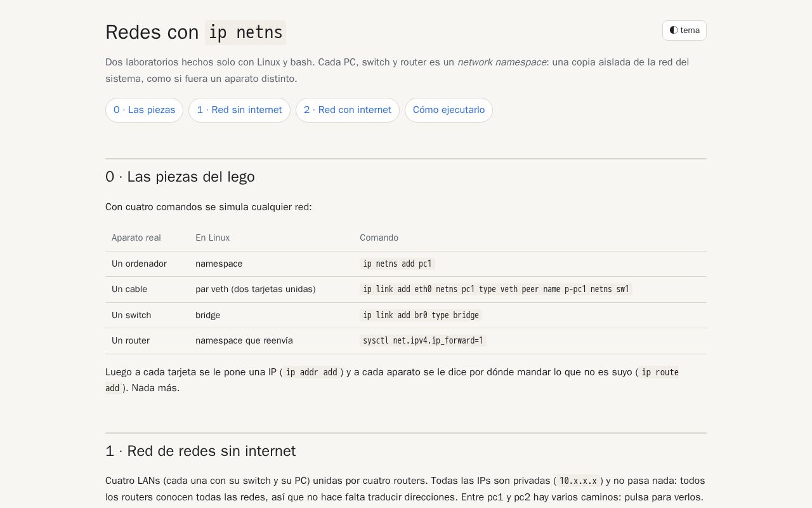Go to the "1 · Red sin internet" section

point(239,110)
